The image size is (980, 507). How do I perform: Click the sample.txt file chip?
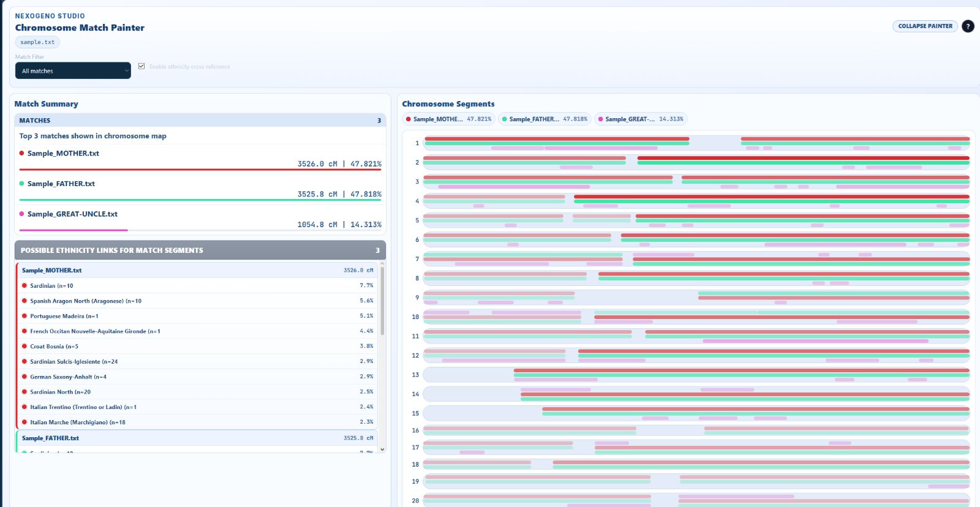37,42
